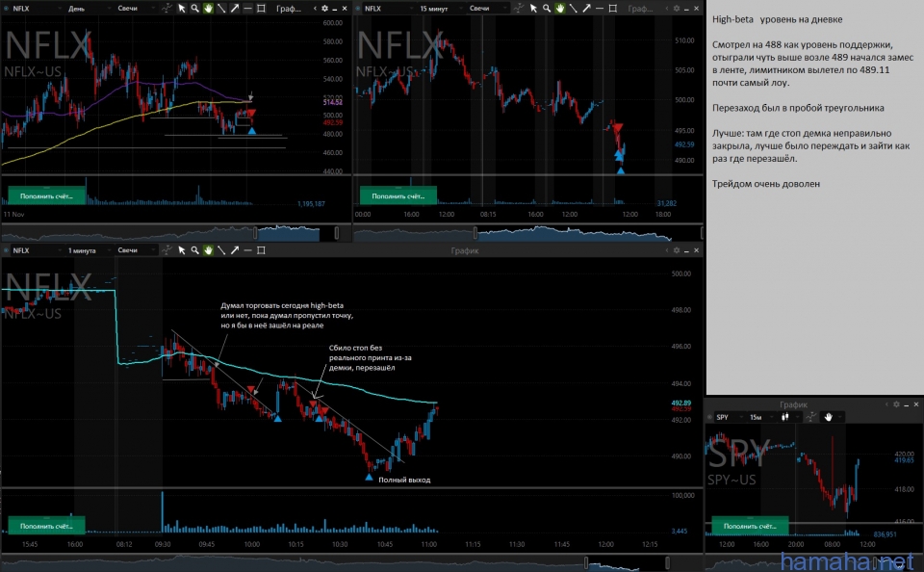Select arrow cursor tool in 1-minute NFLX chart
The height and width of the screenshot is (572, 924).
pyautogui.click(x=182, y=250)
